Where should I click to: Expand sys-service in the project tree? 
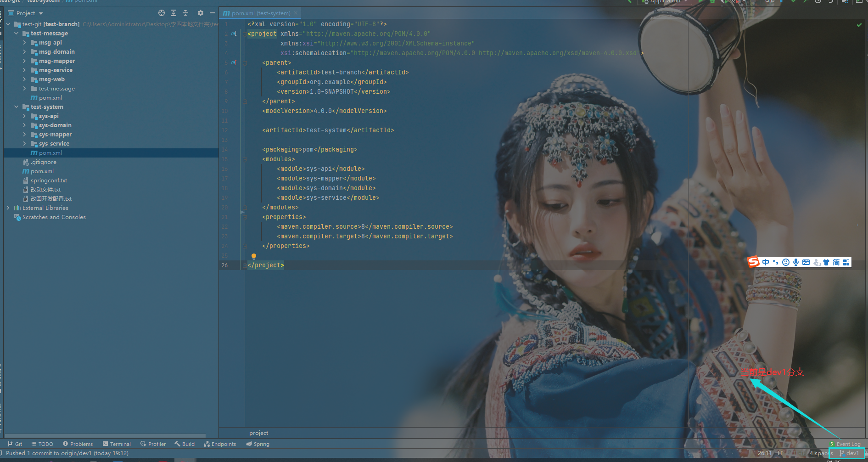(25, 143)
